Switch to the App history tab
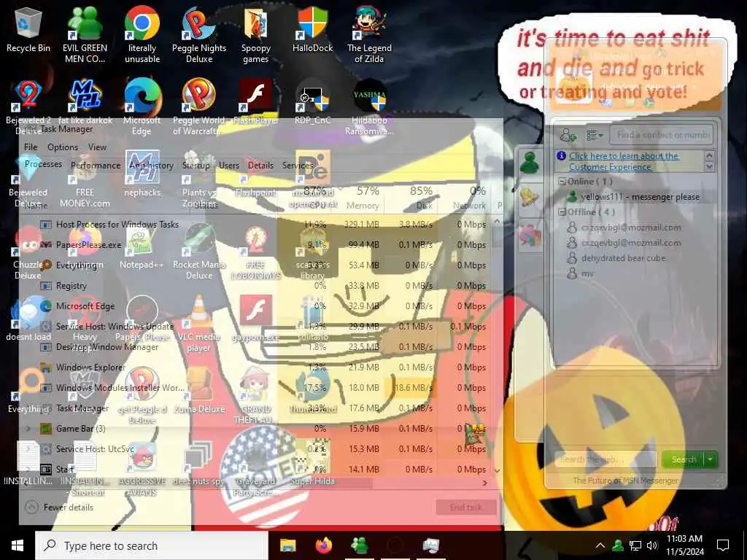The width and height of the screenshot is (747, 560). [151, 166]
